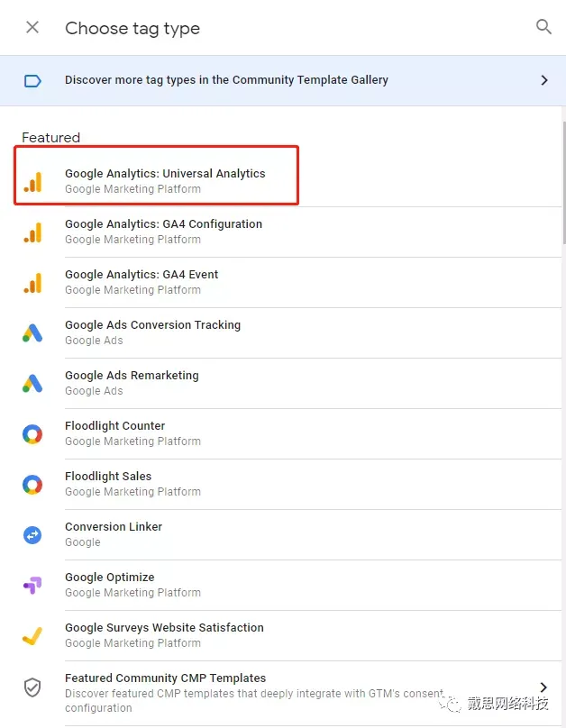Click the Google Ads Conversion Tracking icon
Screen dimensions: 566x728
point(32,332)
